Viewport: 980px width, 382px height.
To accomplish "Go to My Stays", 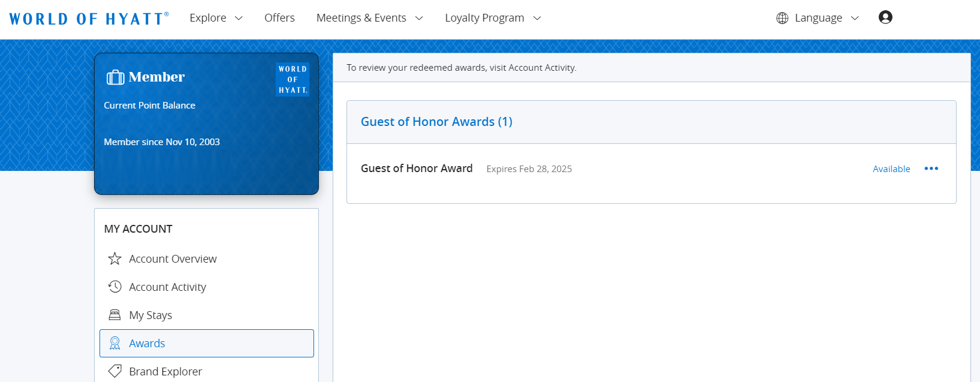I will (x=150, y=315).
